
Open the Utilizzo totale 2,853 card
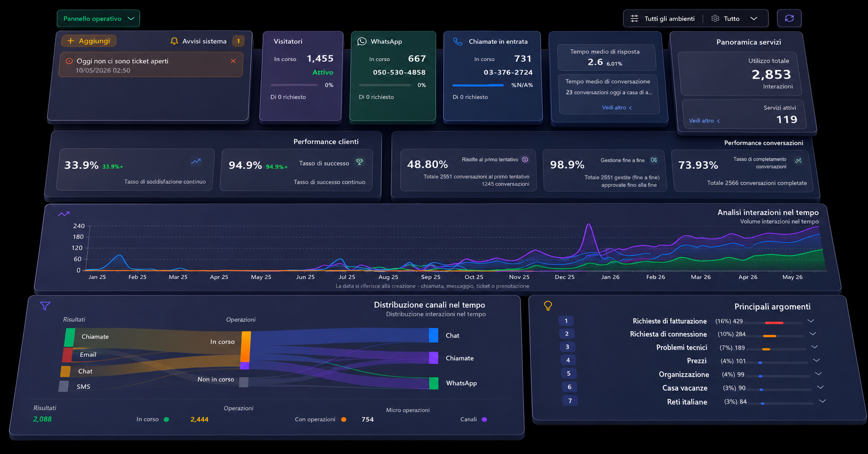[x=740, y=74]
